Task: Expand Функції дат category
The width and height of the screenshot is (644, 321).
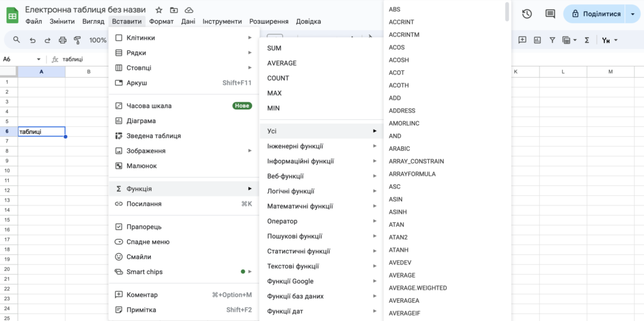Action: tap(321, 311)
